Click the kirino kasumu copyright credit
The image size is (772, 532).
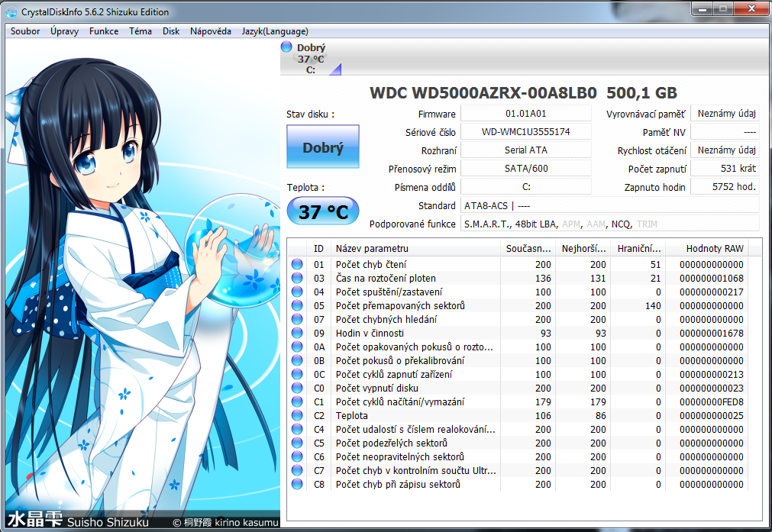(x=226, y=522)
